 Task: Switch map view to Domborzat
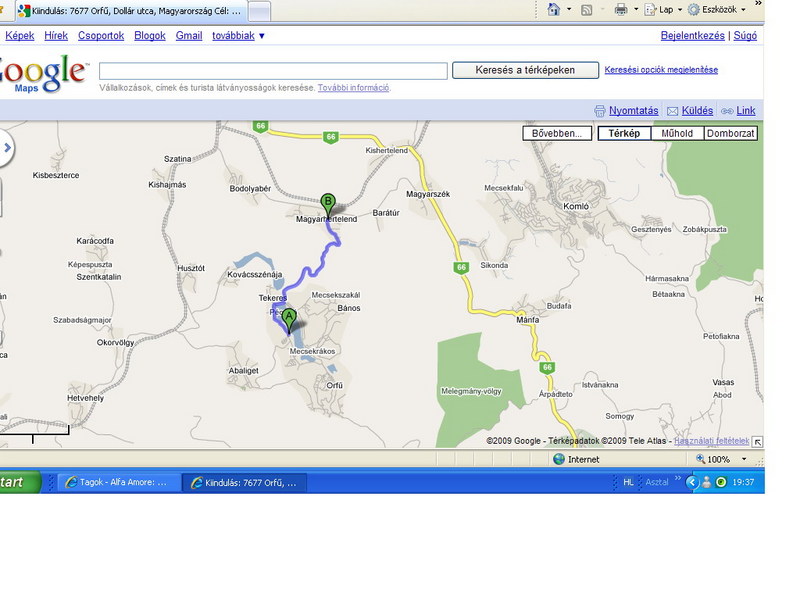click(731, 133)
